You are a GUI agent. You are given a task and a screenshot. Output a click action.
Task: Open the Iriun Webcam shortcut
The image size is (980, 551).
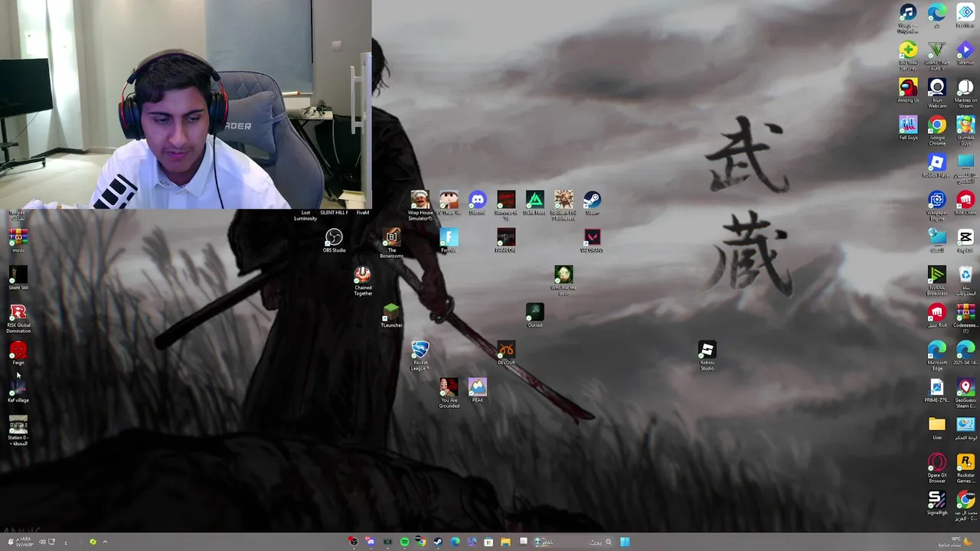pyautogui.click(x=937, y=93)
